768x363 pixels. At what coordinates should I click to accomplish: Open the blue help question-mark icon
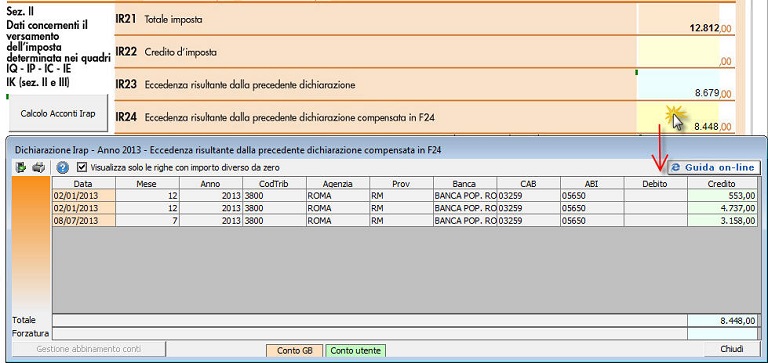62,168
